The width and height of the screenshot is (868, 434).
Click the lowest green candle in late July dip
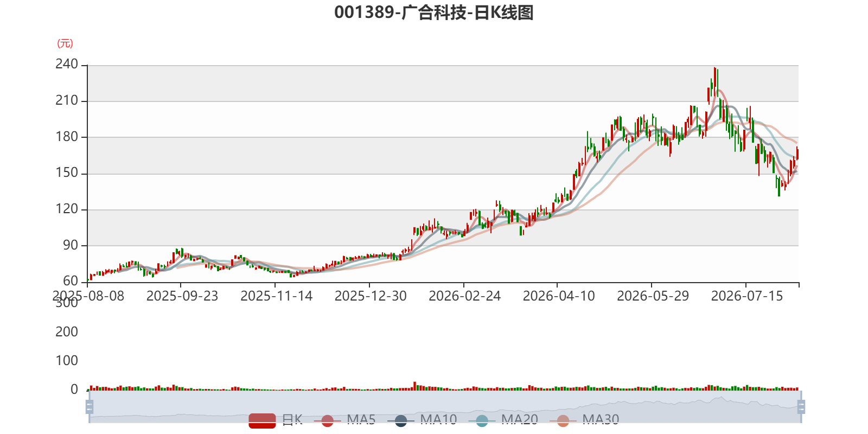[x=779, y=186]
